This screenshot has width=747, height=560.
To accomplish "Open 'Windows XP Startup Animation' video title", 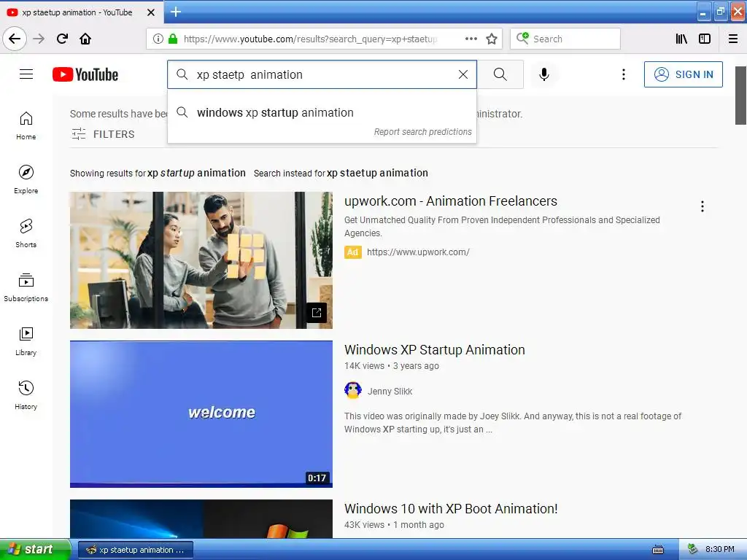I will [x=435, y=349].
